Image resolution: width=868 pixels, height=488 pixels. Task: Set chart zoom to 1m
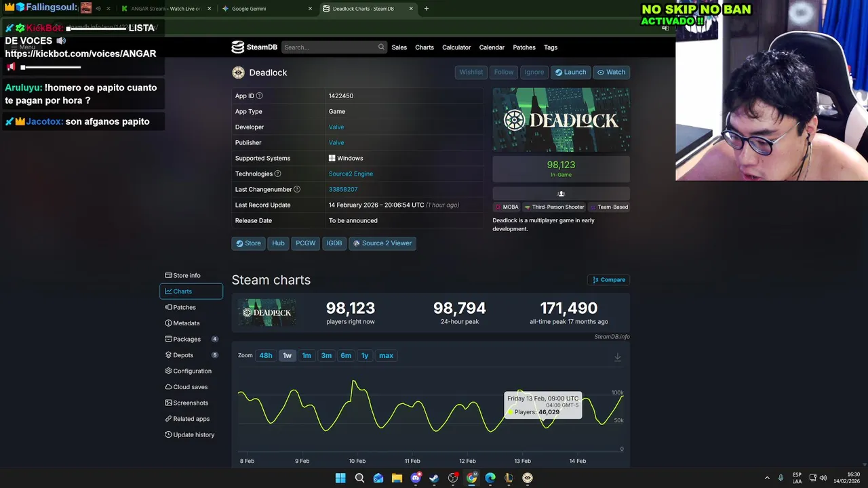click(x=307, y=356)
